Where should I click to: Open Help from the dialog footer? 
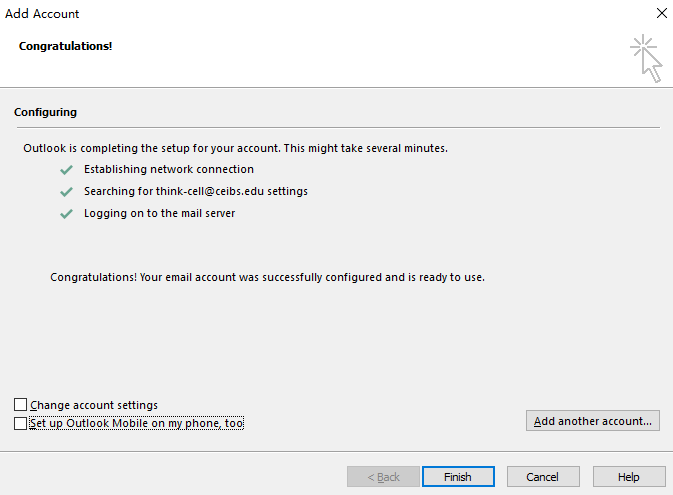point(629,477)
